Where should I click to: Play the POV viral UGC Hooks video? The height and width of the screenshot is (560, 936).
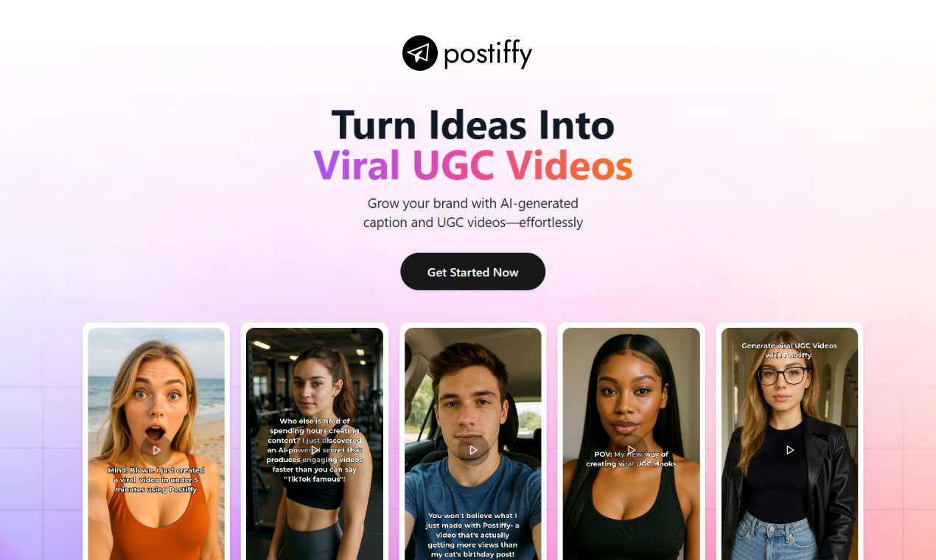632,449
